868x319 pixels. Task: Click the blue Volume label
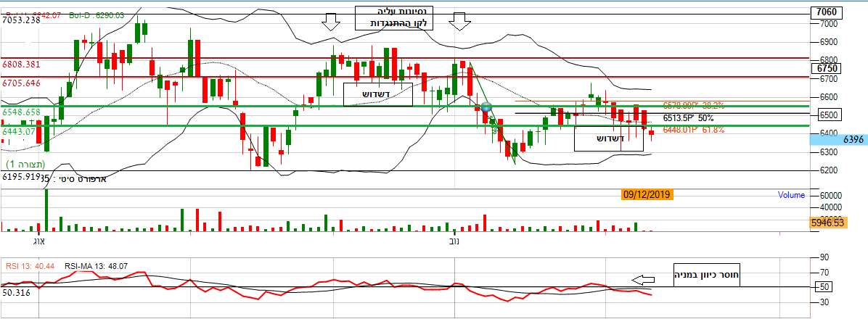[x=791, y=195]
